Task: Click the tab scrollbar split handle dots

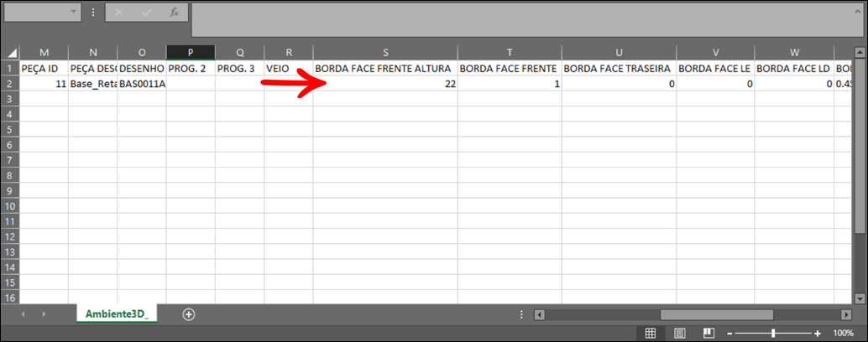Action: click(x=522, y=314)
